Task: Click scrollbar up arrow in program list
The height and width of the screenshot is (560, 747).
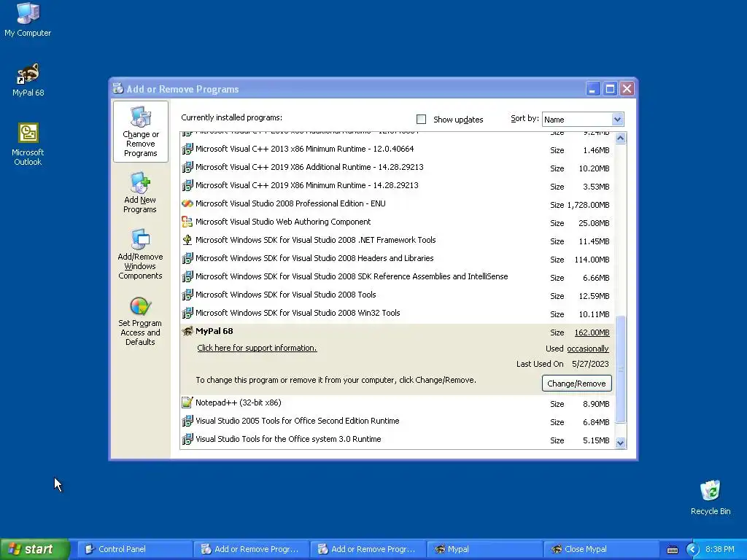Action: point(620,138)
